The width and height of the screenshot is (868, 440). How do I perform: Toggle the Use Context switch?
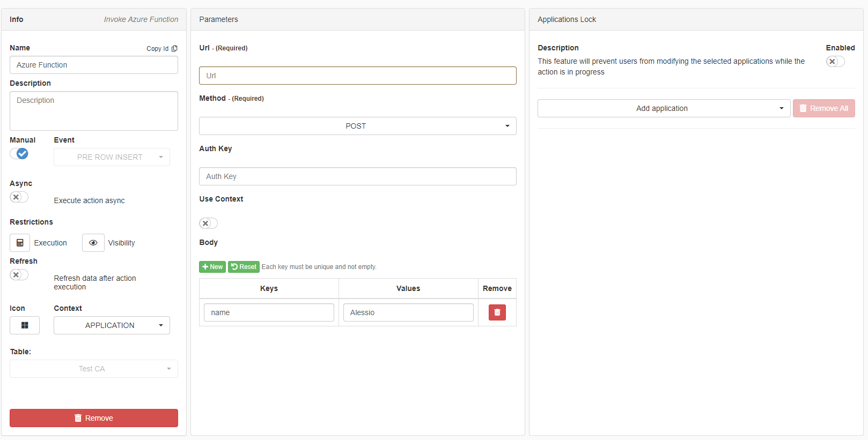[x=208, y=223]
